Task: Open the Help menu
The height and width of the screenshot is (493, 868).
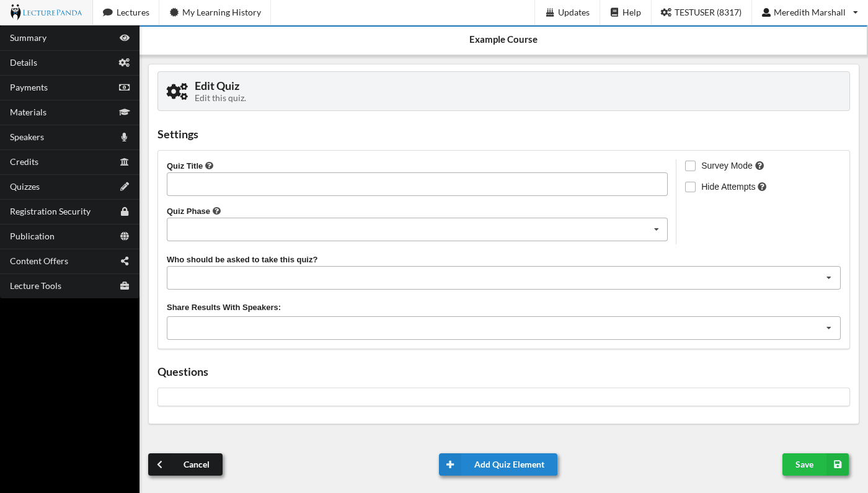Action: [626, 12]
